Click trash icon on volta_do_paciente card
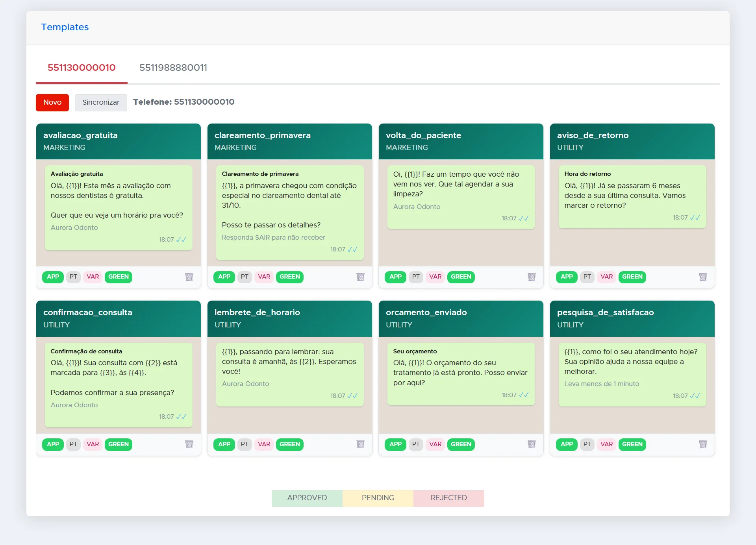Viewport: 756px width, 545px height. pos(532,277)
